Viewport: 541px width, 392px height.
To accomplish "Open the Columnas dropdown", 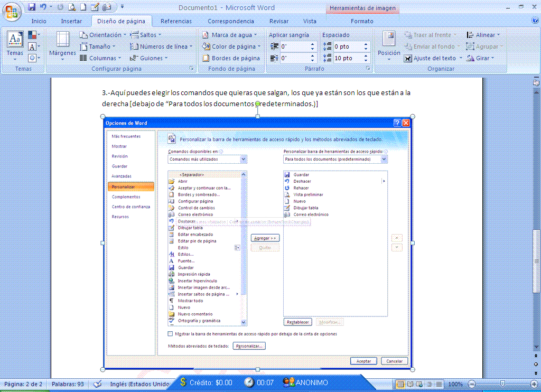I will (x=100, y=58).
